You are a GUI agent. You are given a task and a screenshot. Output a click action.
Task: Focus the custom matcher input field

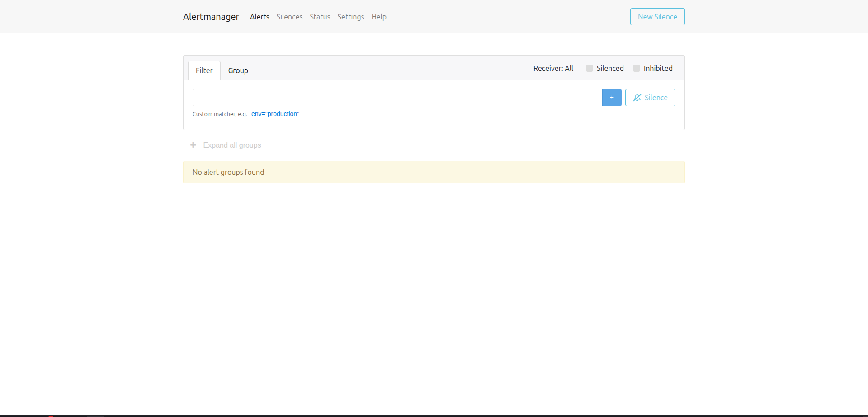click(x=397, y=98)
